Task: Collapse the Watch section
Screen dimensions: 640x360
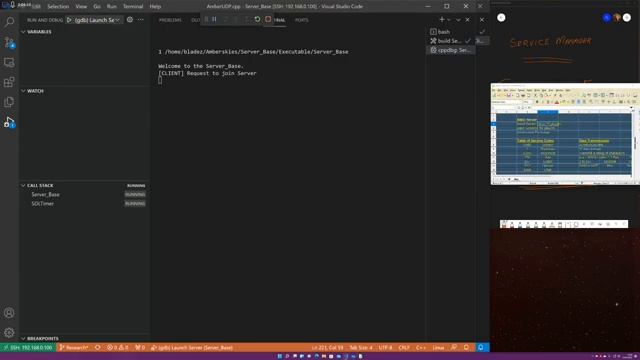Action: pos(85,91)
